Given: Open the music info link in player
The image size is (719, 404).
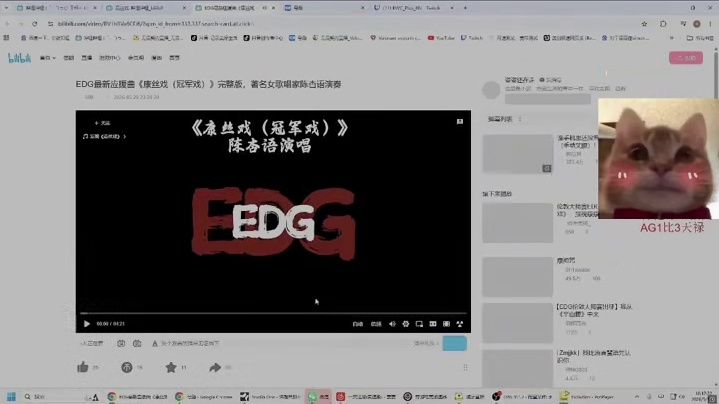Looking at the screenshot, I should coord(104,137).
